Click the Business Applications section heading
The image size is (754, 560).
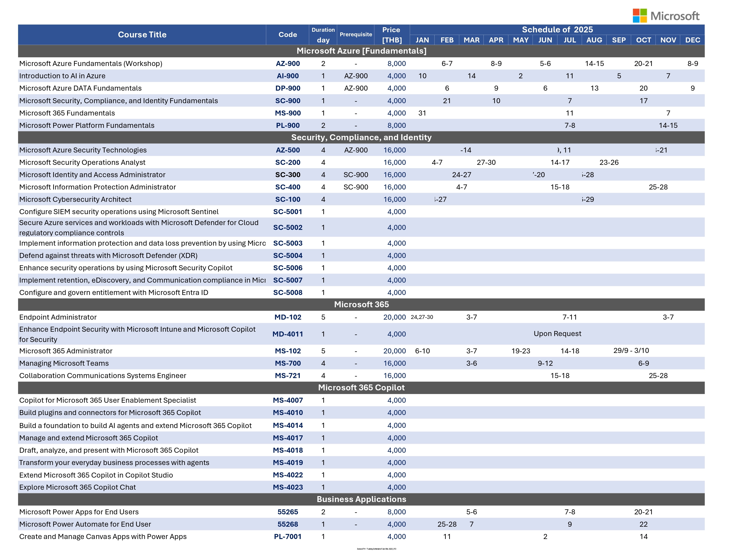click(361, 499)
